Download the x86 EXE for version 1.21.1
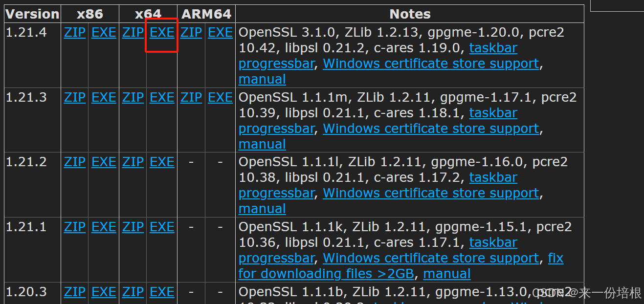Image resolution: width=644 pixels, height=304 pixels. 104,227
